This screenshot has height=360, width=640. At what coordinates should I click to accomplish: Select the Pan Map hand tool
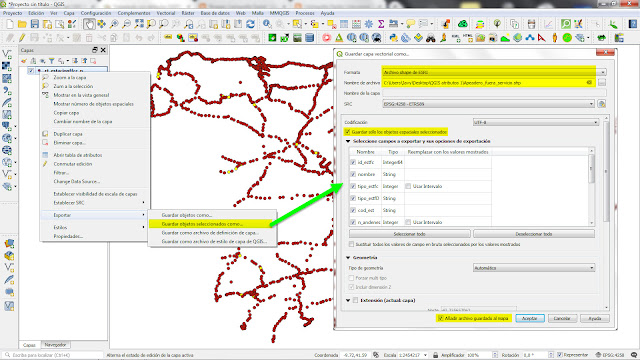pyautogui.click(x=89, y=24)
